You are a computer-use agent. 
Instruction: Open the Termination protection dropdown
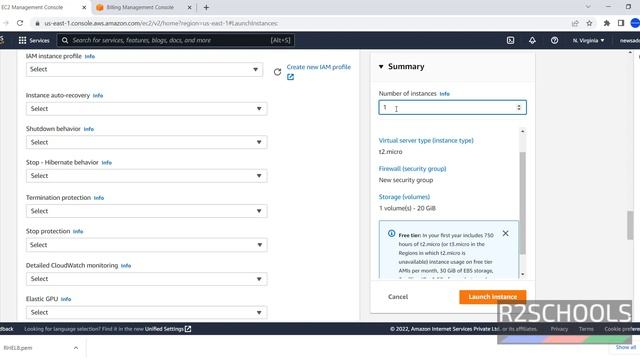[x=146, y=211]
